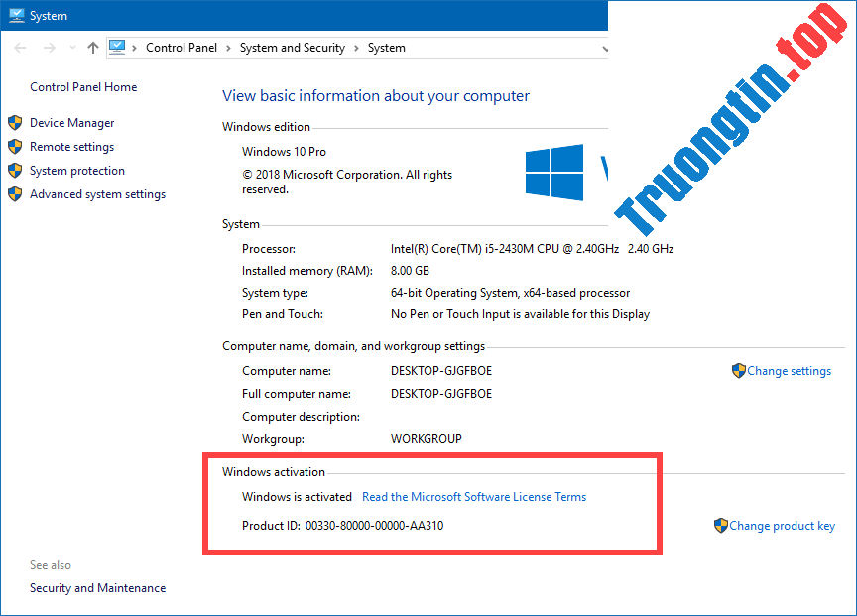
Task: Click the shield icon beside Change product key
Action: 720,526
